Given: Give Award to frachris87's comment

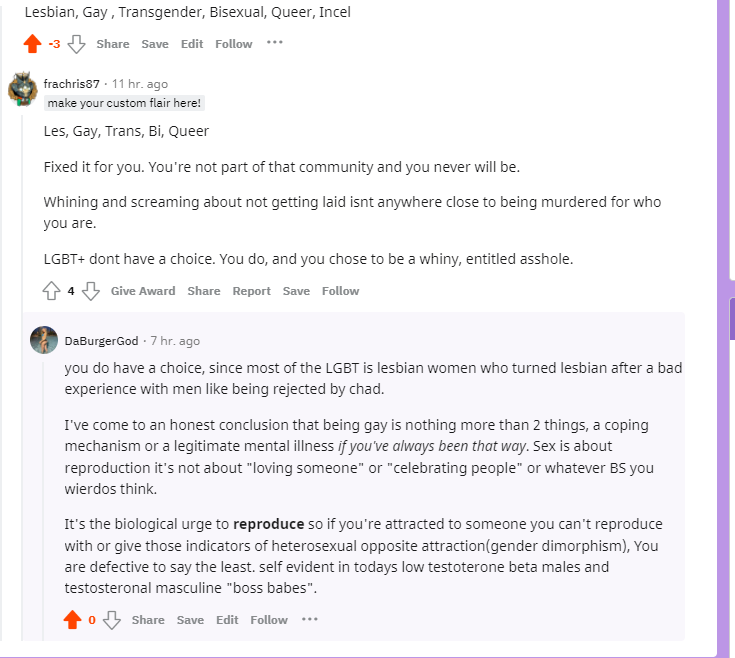Looking at the screenshot, I should tap(143, 291).
